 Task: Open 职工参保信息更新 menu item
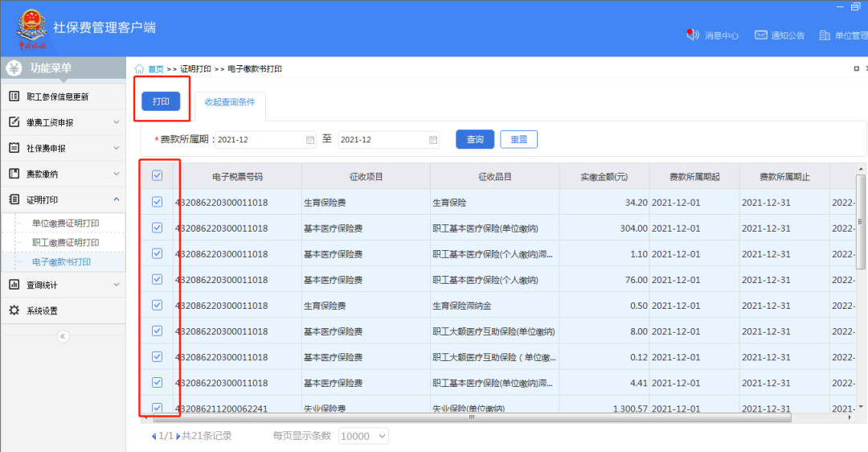(63, 97)
